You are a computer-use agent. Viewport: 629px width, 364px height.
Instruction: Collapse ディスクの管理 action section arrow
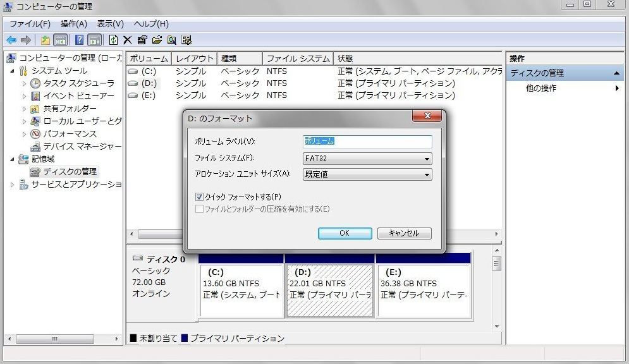click(x=616, y=73)
